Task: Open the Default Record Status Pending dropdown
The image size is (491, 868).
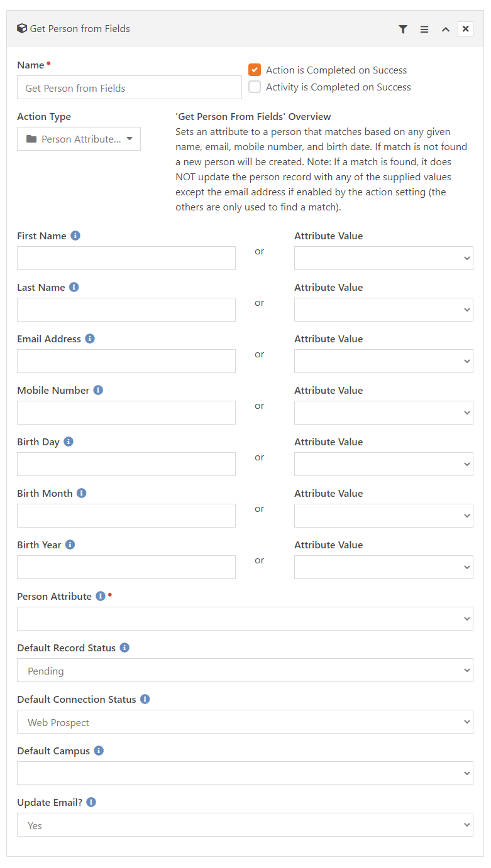Action: tap(245, 670)
